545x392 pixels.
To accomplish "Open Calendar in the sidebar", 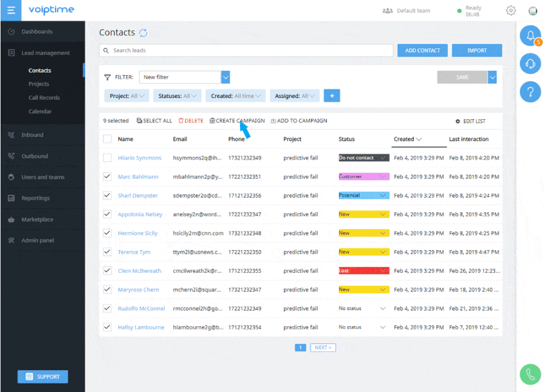I will 40,111.
